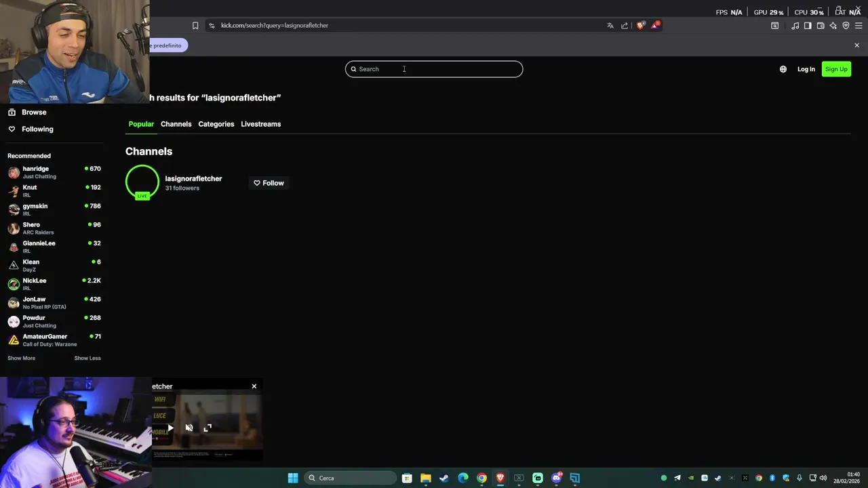Viewport: 868px width, 488px height.
Task: Open the language globe icon
Action: [783, 69]
